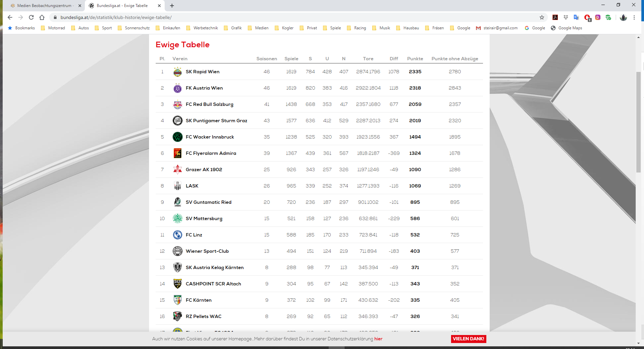Open the Bookmarks star shortcut
The width and height of the screenshot is (644, 349).
[x=21, y=28]
